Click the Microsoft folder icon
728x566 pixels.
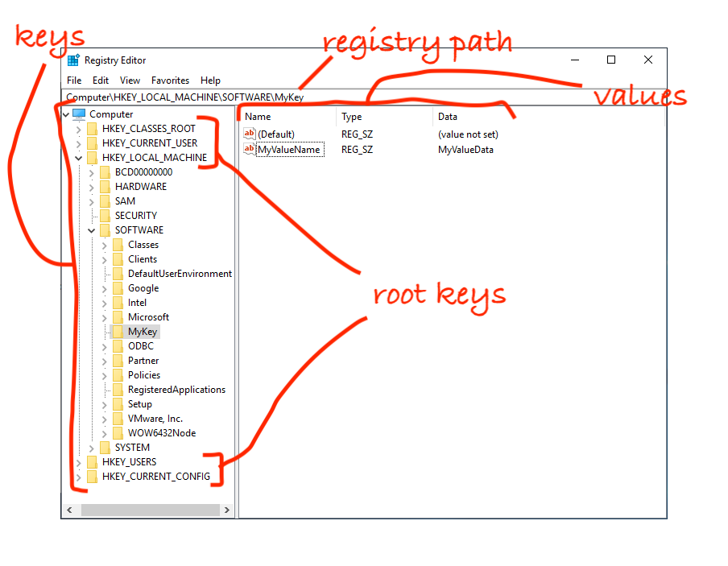click(x=118, y=317)
